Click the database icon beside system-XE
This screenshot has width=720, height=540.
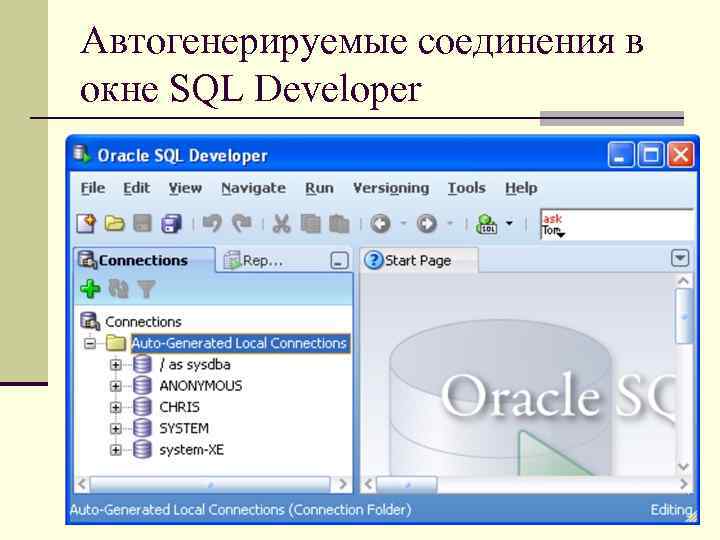[142, 450]
